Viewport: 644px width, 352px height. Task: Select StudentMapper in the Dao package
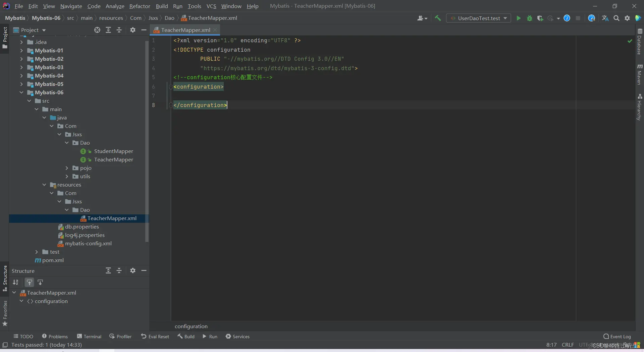coord(113,151)
